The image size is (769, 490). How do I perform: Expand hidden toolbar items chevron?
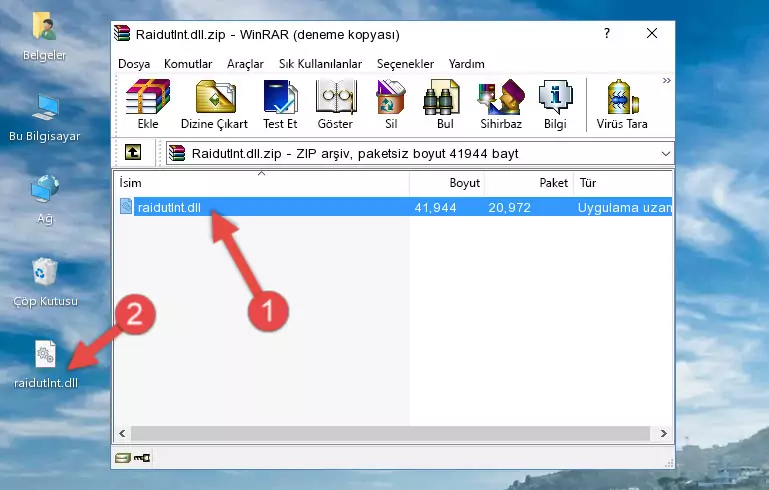pos(666,80)
